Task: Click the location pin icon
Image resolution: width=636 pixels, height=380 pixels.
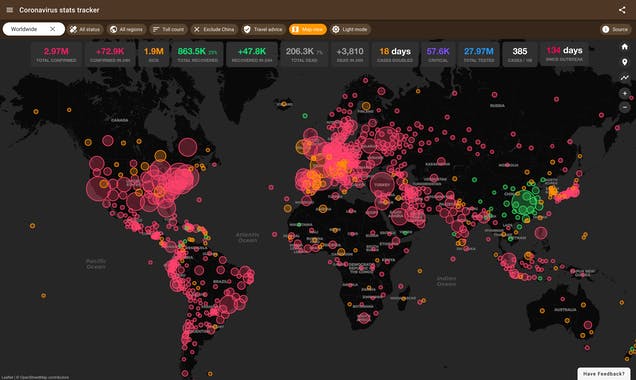Action: 625,62
